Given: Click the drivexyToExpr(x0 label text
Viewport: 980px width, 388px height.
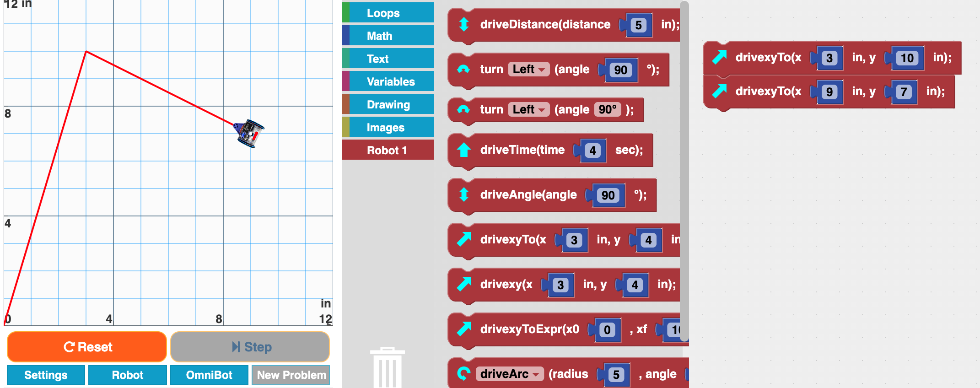Looking at the screenshot, I should point(530,329).
